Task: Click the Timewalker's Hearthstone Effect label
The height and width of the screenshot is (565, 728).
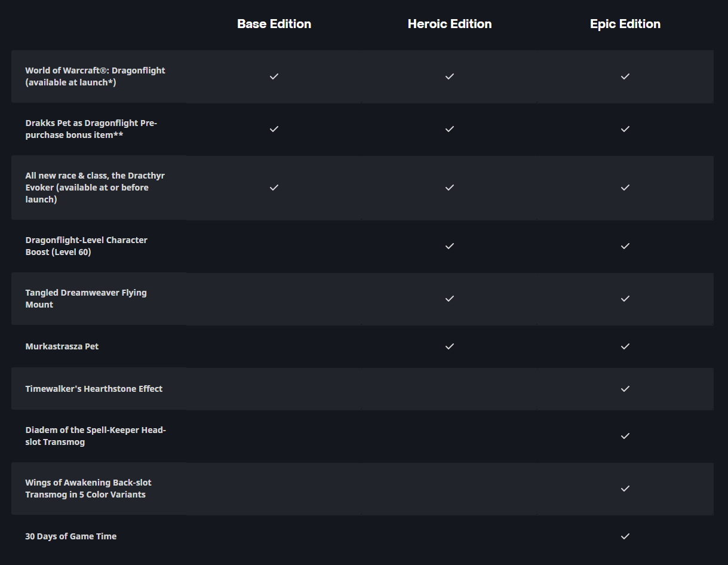Action: [x=94, y=389]
